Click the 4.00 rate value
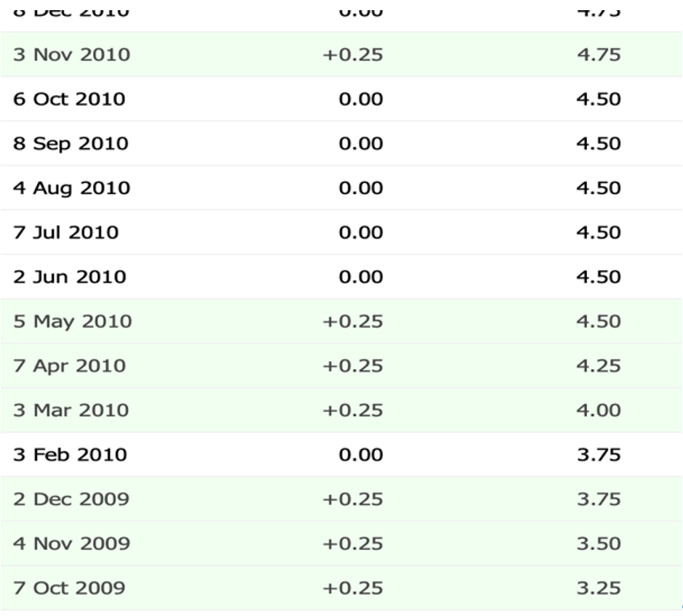The width and height of the screenshot is (683, 616). (x=599, y=410)
